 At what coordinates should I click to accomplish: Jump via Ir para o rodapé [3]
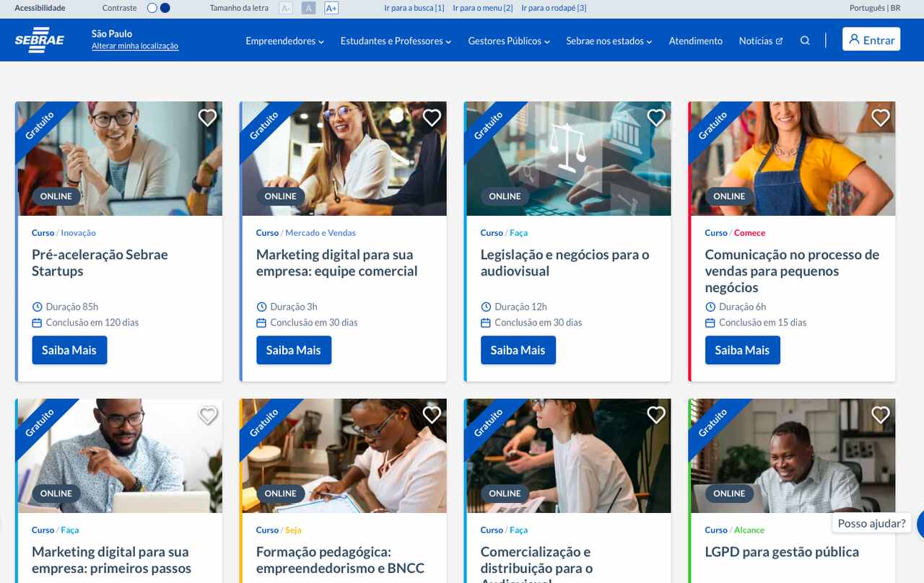[554, 8]
